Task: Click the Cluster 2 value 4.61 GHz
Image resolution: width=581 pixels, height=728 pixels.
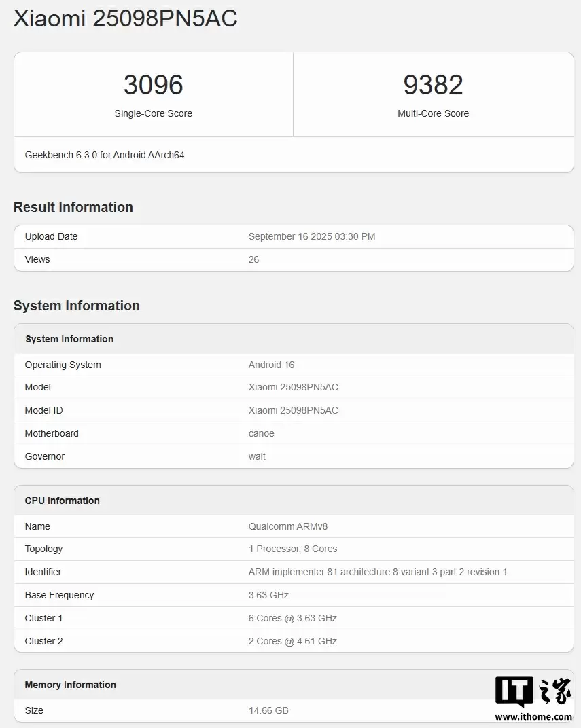Action: [x=292, y=641]
